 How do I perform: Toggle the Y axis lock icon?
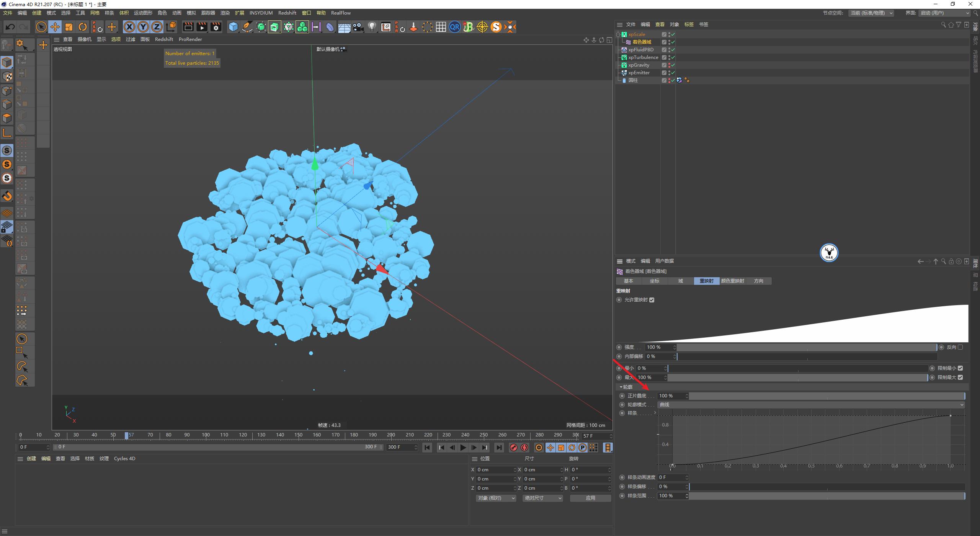(143, 27)
